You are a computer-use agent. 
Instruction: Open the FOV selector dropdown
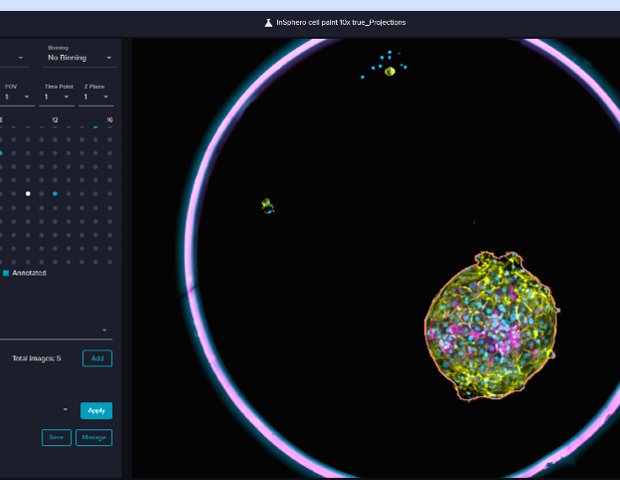pyautogui.click(x=17, y=97)
